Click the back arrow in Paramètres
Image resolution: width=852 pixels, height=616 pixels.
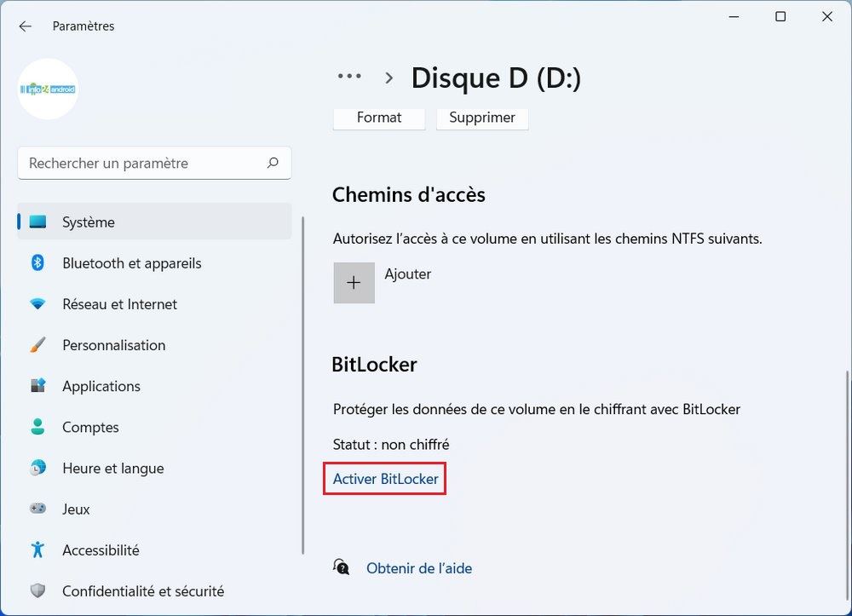coord(25,26)
